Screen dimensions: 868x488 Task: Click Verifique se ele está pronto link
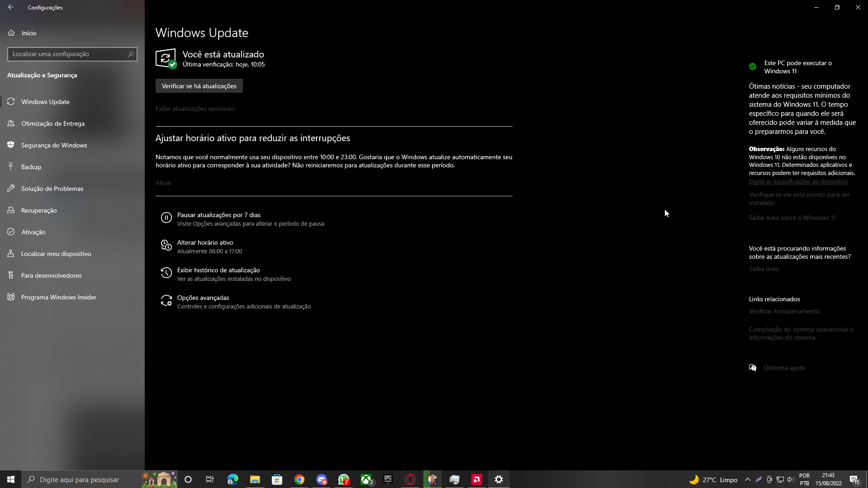point(799,199)
